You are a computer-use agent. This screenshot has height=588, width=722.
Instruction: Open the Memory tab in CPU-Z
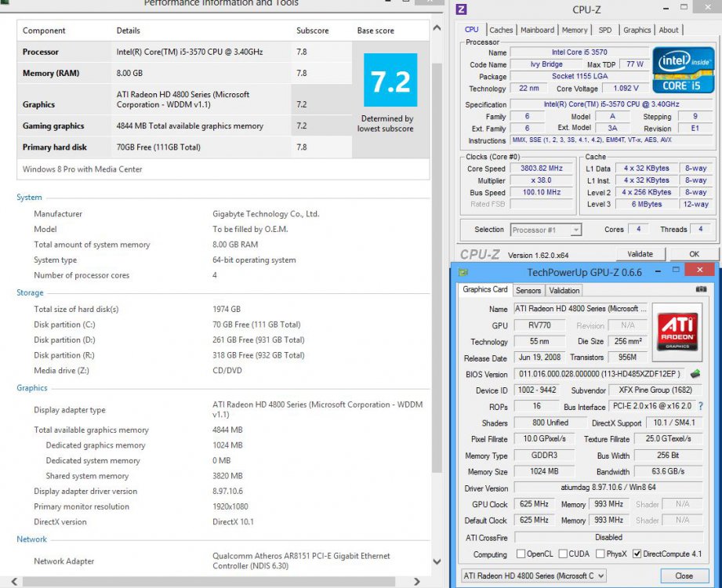(x=575, y=30)
